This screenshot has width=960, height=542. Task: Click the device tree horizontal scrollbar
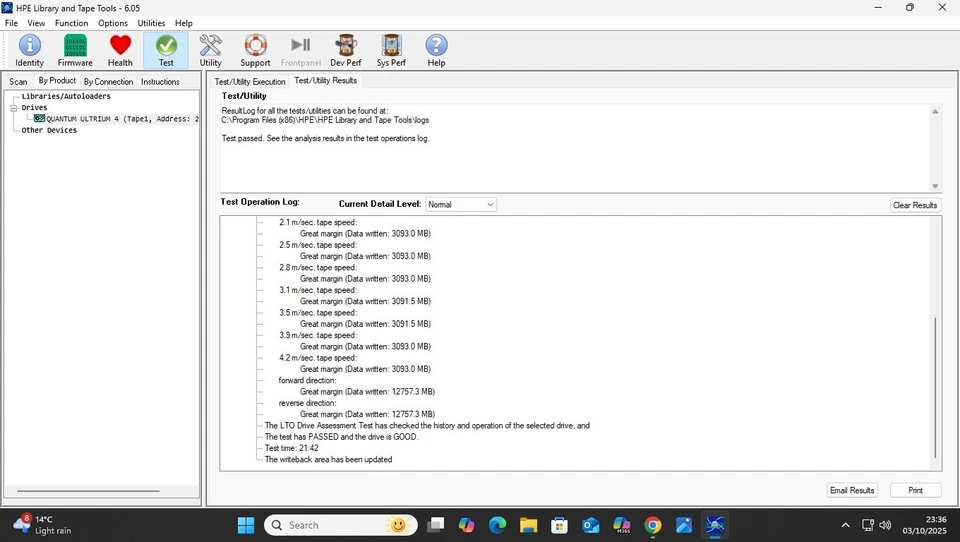[x=88, y=491]
